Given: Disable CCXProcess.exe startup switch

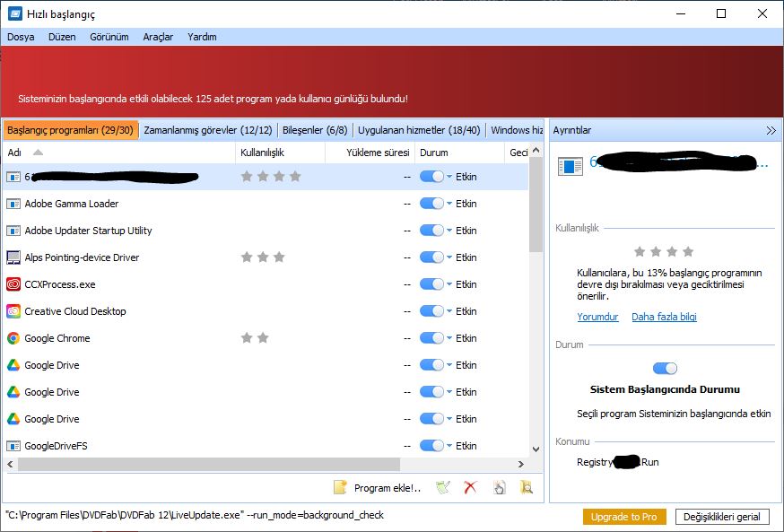Looking at the screenshot, I should pyautogui.click(x=431, y=284).
